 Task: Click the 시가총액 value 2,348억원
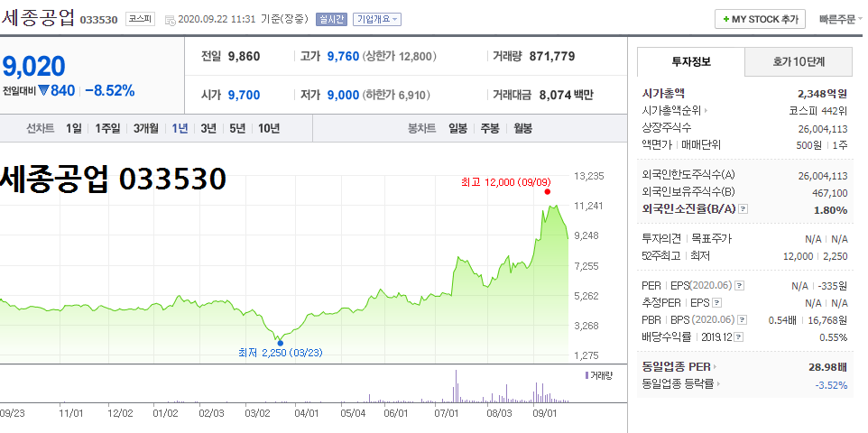(823, 94)
